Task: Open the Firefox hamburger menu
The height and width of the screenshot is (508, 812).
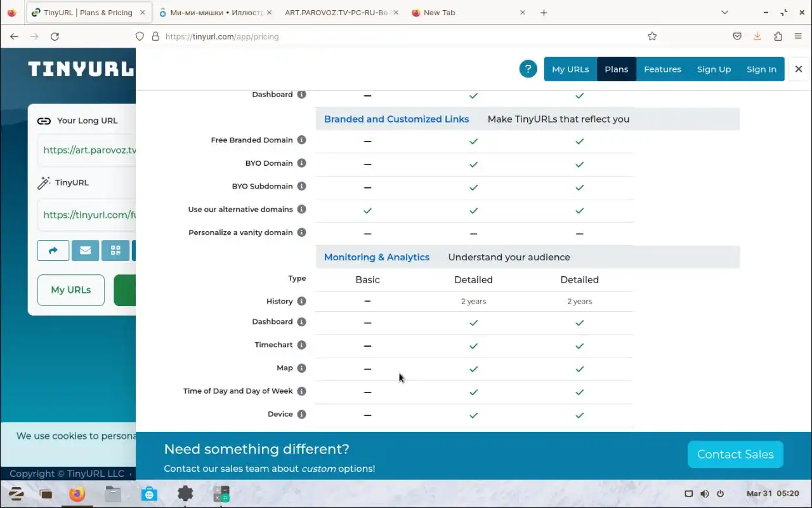Action: [798, 36]
